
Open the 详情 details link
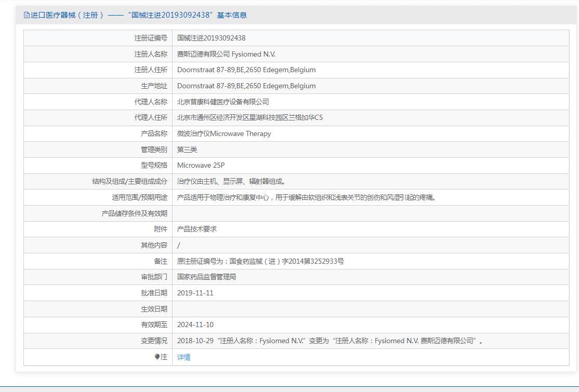[x=183, y=357]
